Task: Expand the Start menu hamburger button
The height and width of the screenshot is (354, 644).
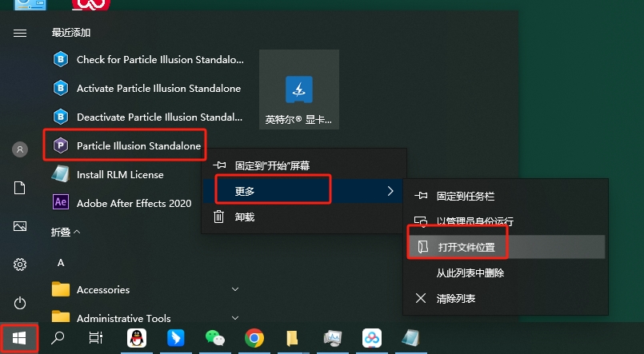Action: [20, 33]
